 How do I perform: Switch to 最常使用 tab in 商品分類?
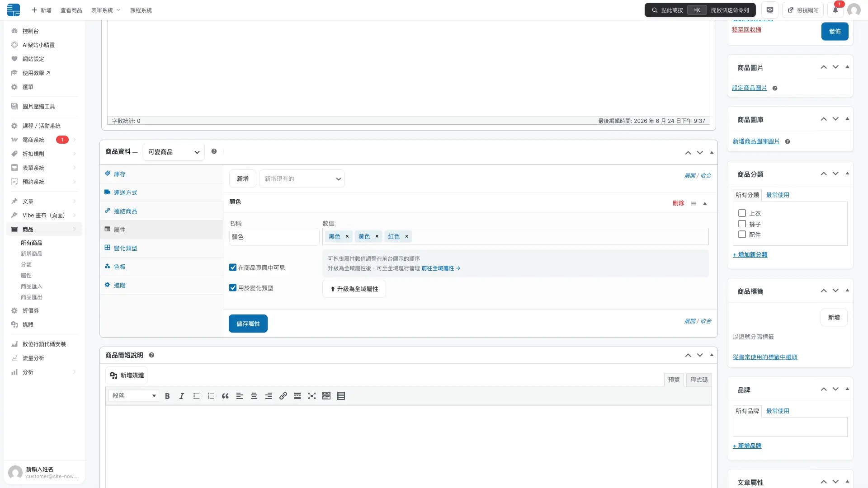(x=778, y=195)
